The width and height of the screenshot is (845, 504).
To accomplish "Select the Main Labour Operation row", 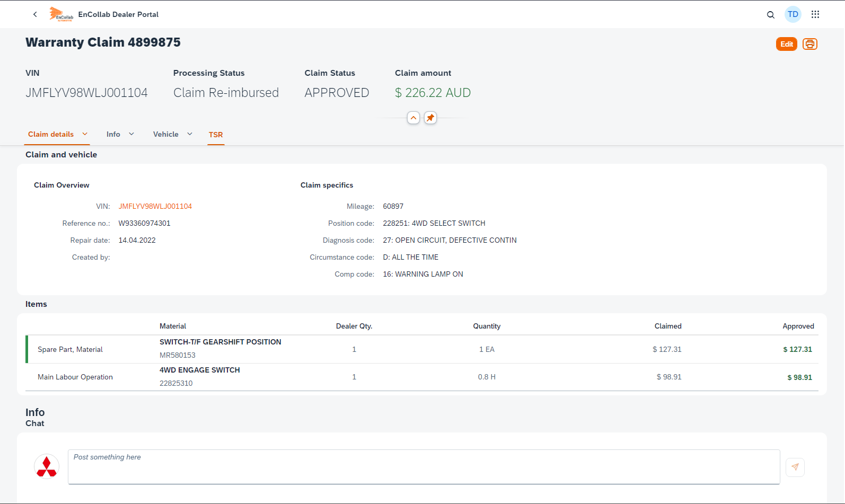I will tap(75, 377).
